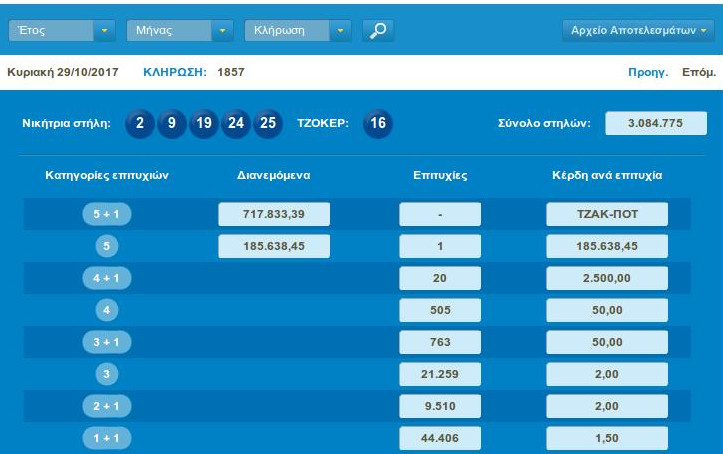This screenshot has width=723, height=454.
Task: Open the Έτος year dropdown
Action: coord(62,30)
